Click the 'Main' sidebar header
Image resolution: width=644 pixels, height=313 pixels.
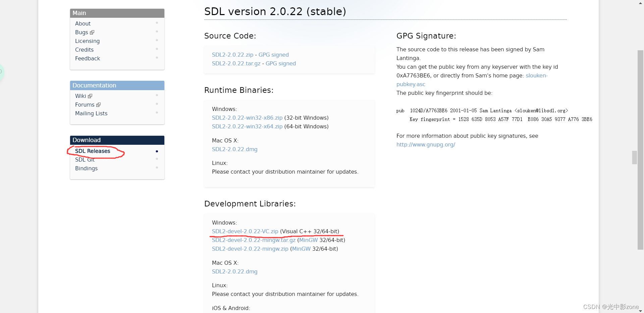[117, 13]
